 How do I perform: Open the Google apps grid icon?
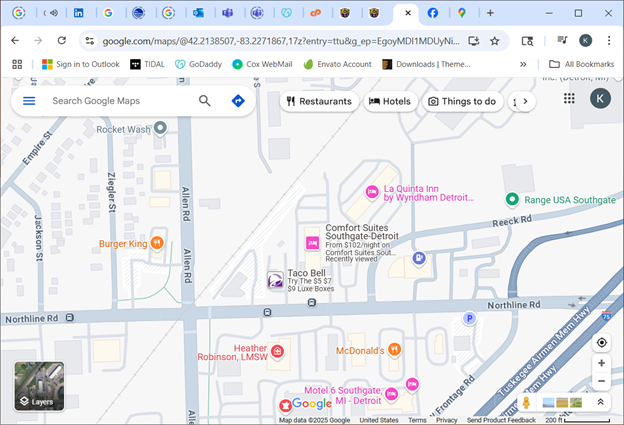click(569, 98)
